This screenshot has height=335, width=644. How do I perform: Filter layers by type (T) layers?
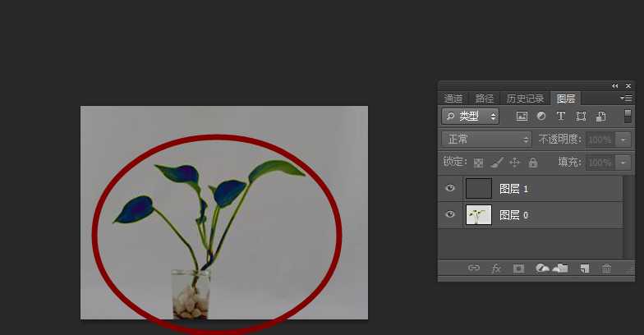click(561, 117)
